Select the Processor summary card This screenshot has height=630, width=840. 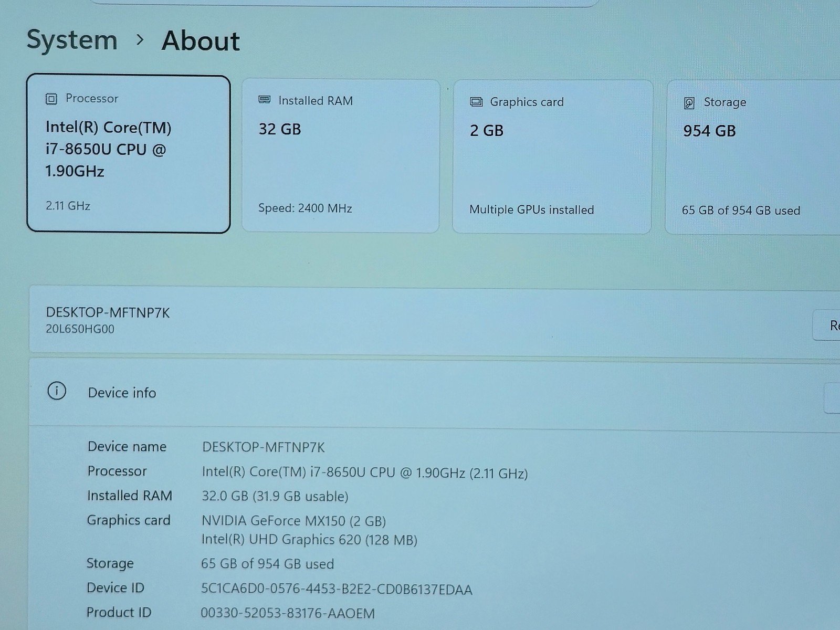coord(129,154)
